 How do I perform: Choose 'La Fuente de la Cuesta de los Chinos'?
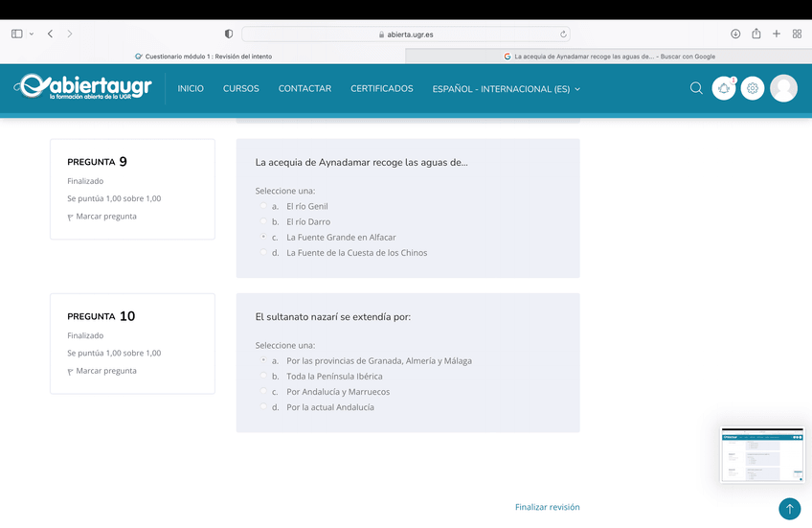click(263, 253)
